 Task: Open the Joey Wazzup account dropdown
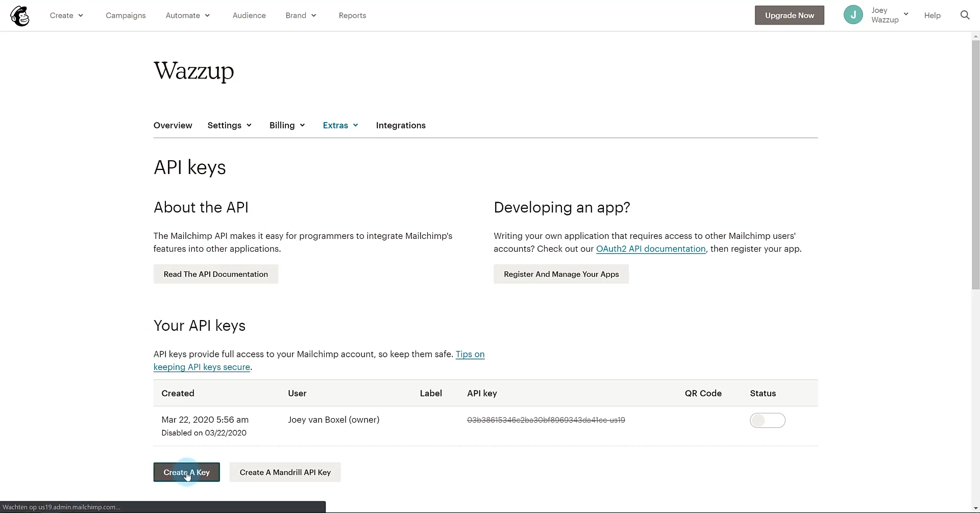pos(890,15)
